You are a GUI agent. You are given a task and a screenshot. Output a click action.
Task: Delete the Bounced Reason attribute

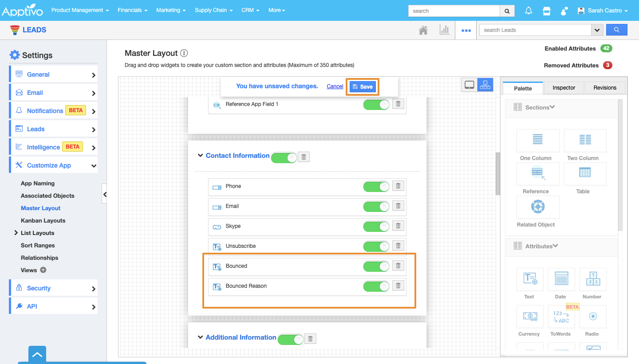point(398,286)
